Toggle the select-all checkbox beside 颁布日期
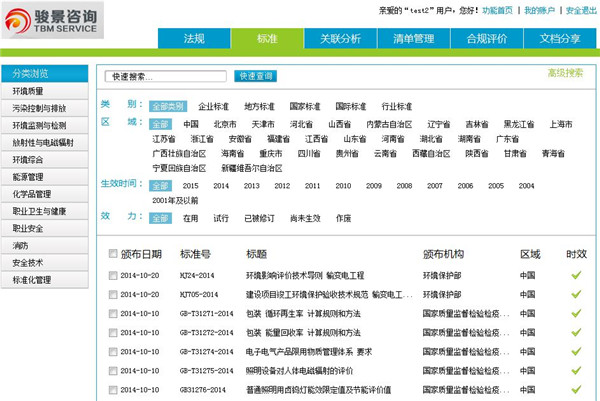 (x=113, y=254)
